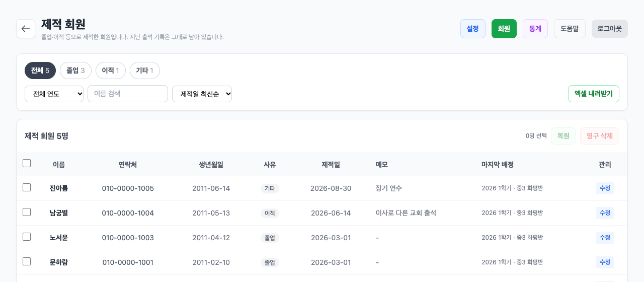This screenshot has width=644, height=282.
Task: Click the 관리 column header
Action: pyautogui.click(x=605, y=165)
